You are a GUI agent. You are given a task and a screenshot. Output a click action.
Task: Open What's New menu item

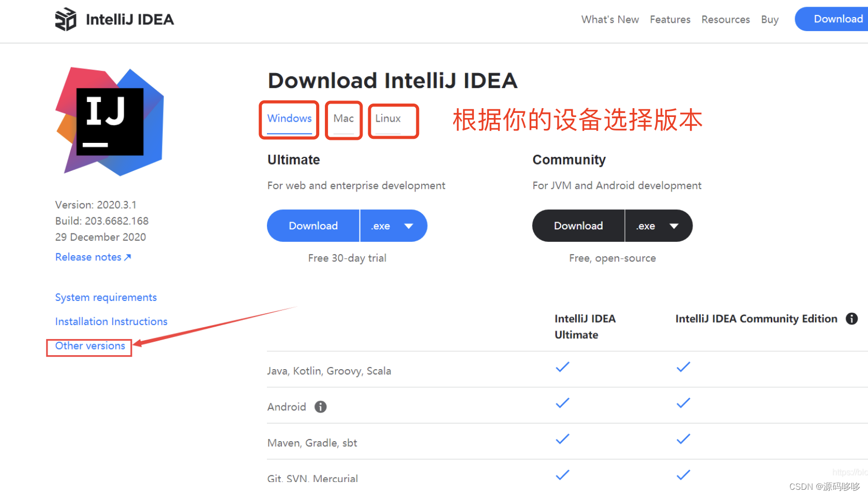[610, 20]
